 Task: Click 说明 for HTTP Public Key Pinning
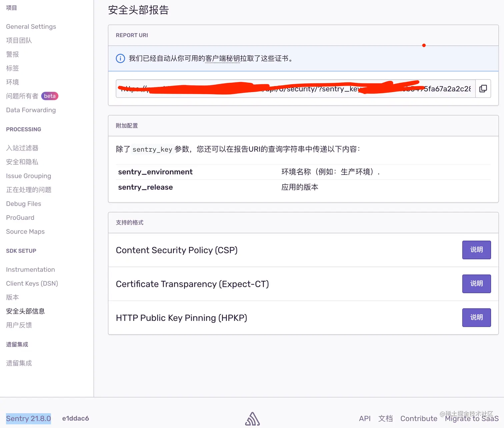[x=476, y=318]
